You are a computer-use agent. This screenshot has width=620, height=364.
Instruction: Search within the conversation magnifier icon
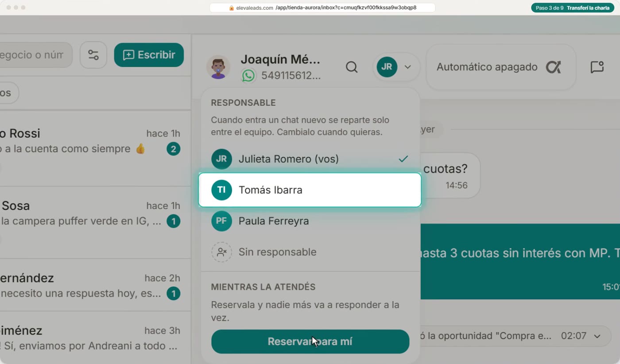[352, 67]
